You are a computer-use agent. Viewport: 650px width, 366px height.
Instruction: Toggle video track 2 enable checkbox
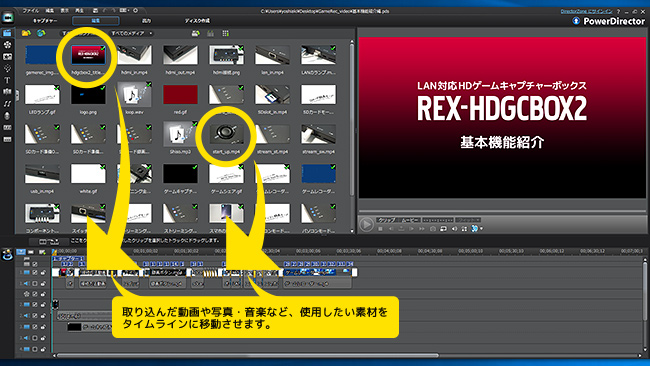35,305
